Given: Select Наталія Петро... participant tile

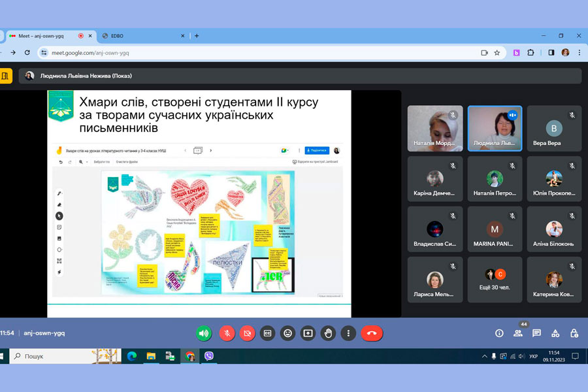Looking at the screenshot, I should click(x=495, y=179).
